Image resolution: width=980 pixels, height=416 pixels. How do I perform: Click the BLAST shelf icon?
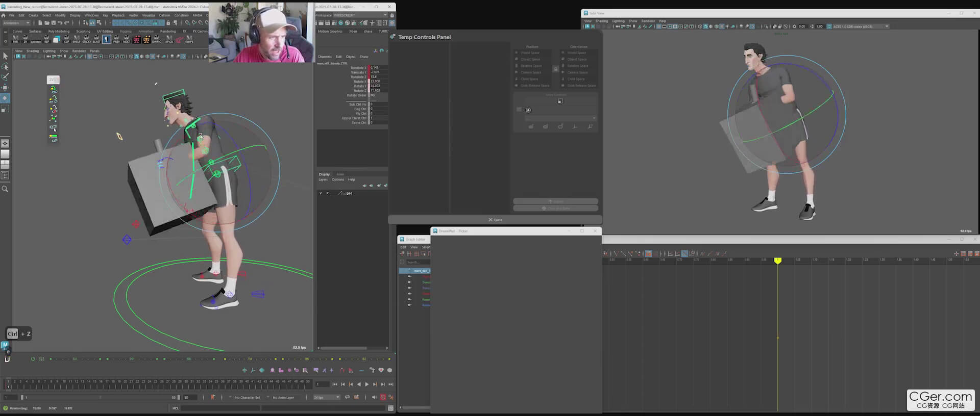(96, 39)
